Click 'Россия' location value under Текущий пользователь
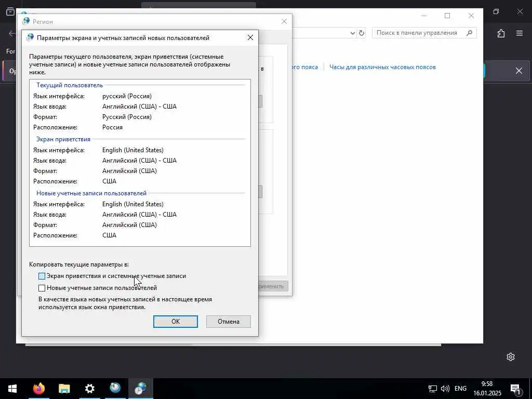This screenshot has height=399, width=532. coord(112,127)
